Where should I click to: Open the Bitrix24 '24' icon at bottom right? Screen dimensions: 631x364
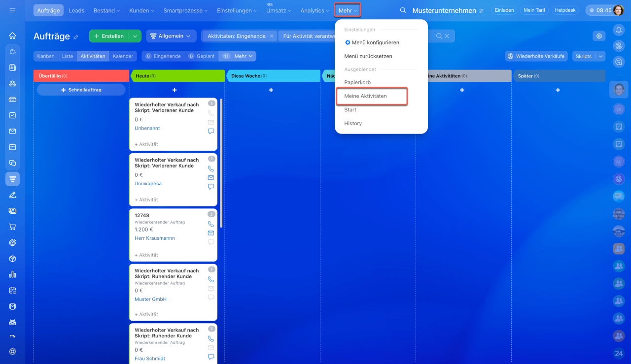tap(619, 353)
